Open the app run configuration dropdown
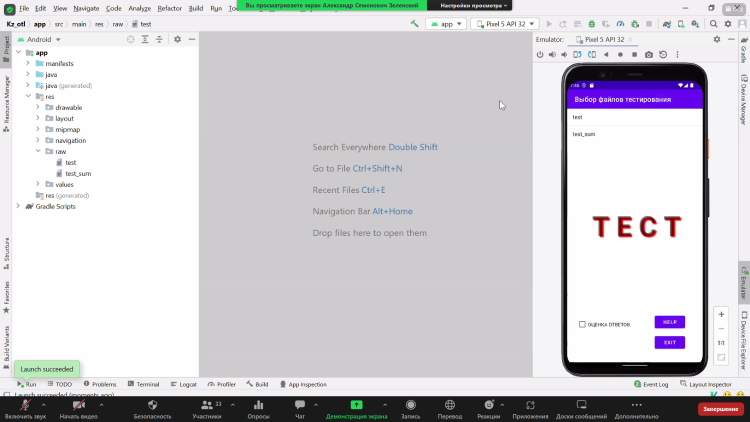 446,23
